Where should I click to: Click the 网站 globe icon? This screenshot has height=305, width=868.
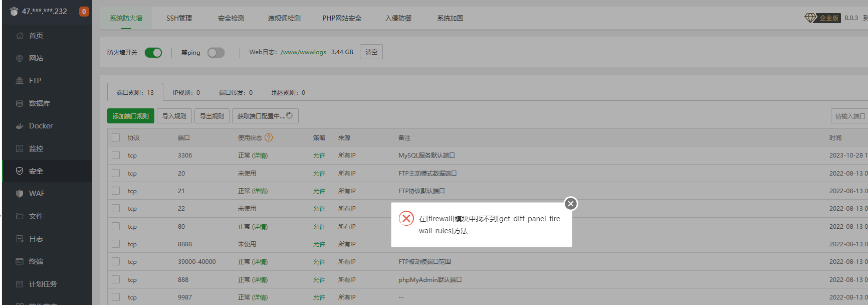[x=20, y=58]
